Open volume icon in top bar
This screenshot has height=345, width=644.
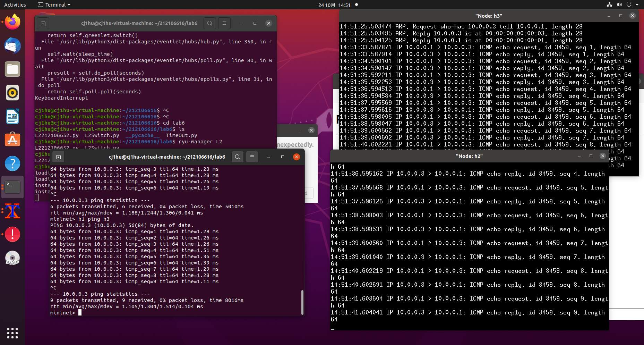(619, 5)
